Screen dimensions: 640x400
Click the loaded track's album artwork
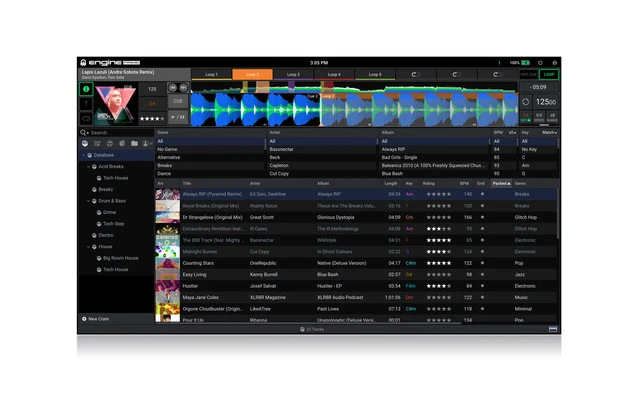pos(116,104)
